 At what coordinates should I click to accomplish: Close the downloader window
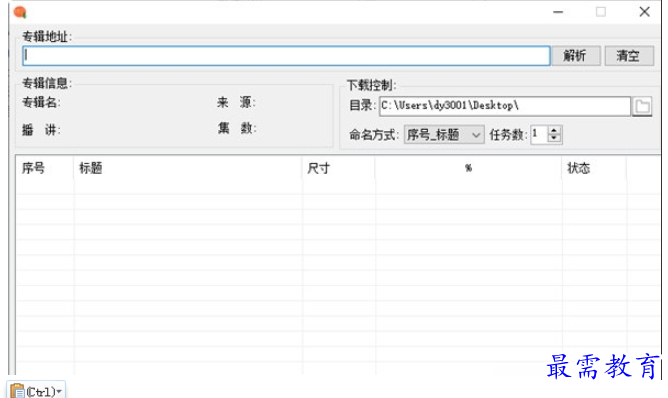coord(645,12)
